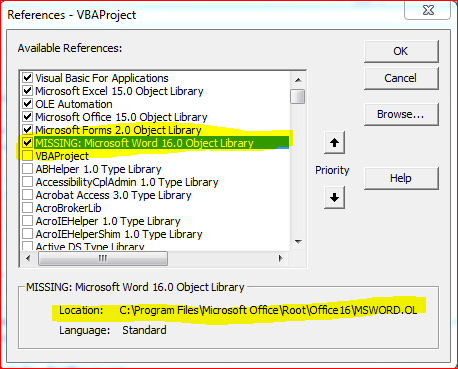Select 'Microsoft Forms 2.0 Object Library' row
The width and height of the screenshot is (458, 369).
coord(118,130)
